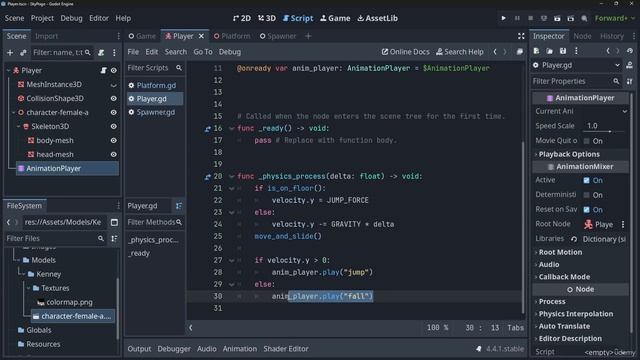The image size is (640, 360).
Task: Click Search Help button
Action: (460, 52)
